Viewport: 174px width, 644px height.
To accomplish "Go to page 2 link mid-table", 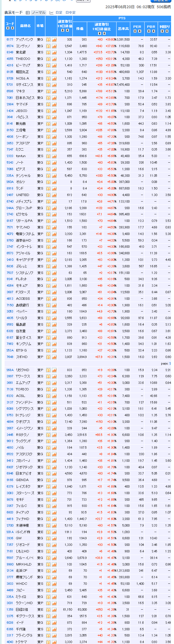I will pos(170,364).
